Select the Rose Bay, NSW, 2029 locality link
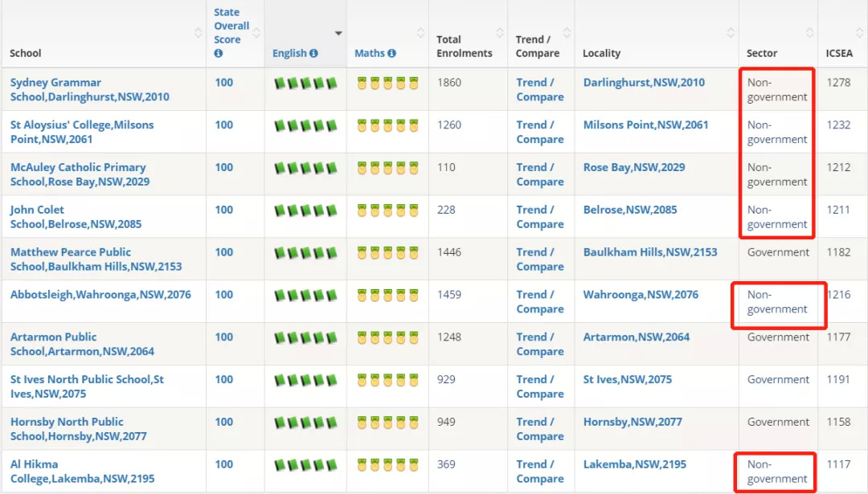The height and width of the screenshot is (494, 868). pos(633,168)
